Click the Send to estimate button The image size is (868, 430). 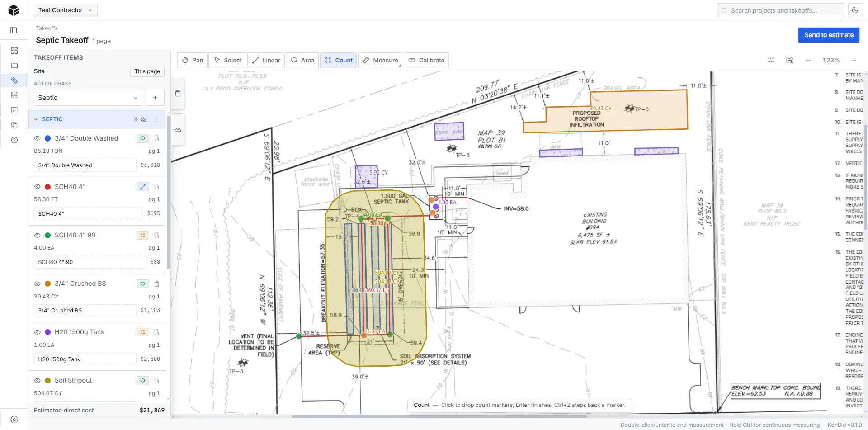point(829,35)
